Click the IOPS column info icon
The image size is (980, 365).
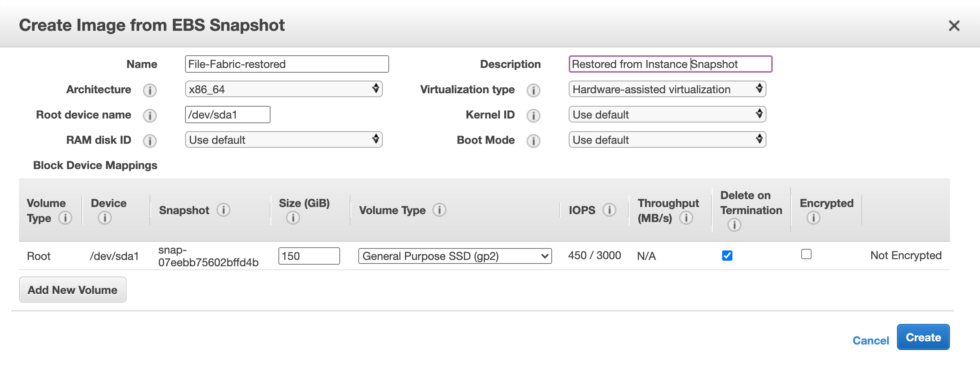point(609,210)
